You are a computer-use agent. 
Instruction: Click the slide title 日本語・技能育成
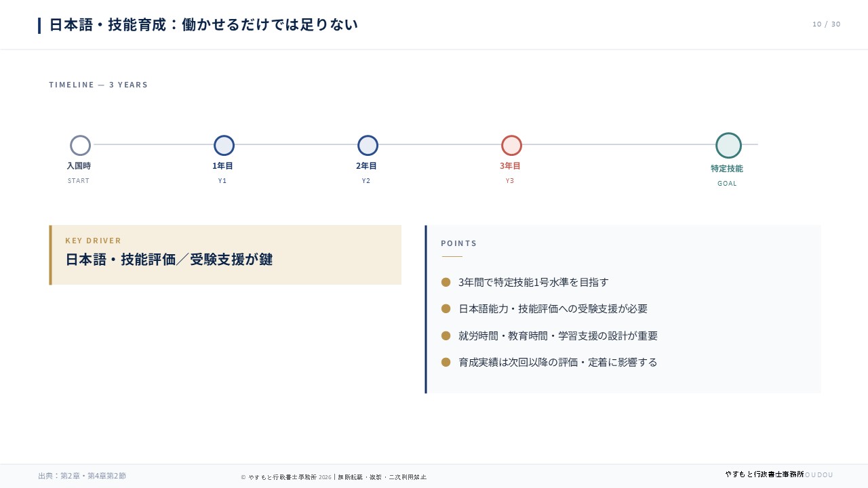(x=203, y=25)
